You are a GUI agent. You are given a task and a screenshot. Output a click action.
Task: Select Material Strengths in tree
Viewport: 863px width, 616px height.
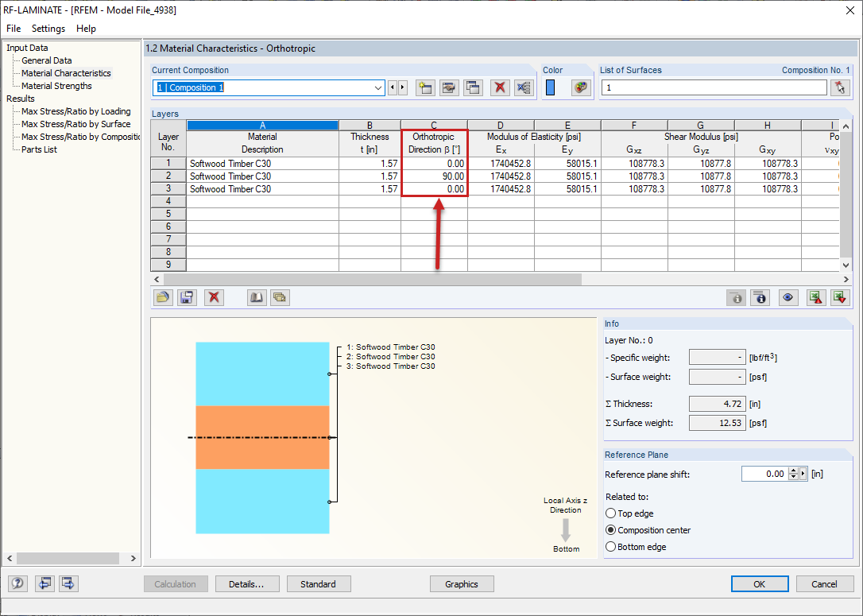tap(56, 86)
